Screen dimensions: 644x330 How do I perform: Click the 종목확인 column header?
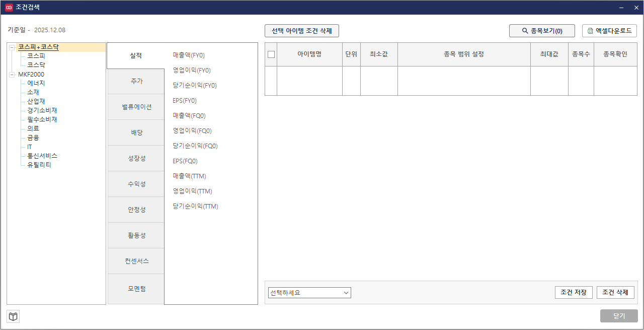tap(615, 54)
